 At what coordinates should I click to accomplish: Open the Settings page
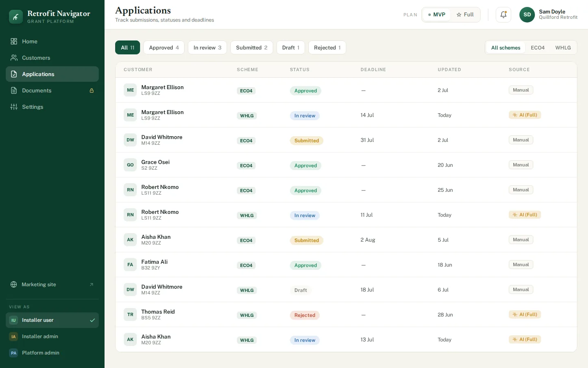coord(52,107)
